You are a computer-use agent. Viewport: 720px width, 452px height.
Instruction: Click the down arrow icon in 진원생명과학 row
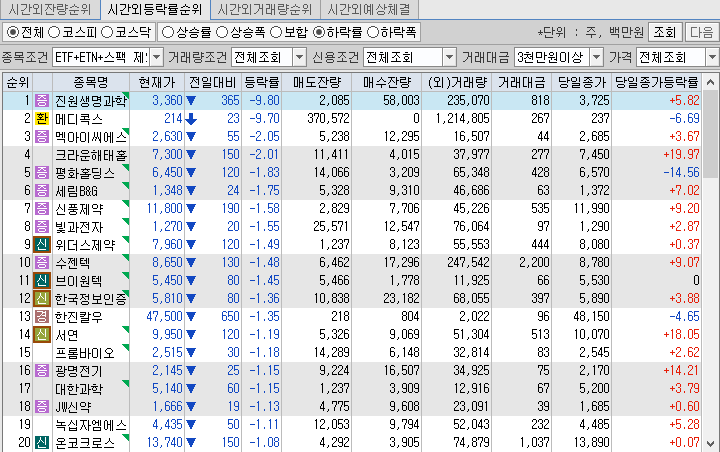[x=191, y=101]
